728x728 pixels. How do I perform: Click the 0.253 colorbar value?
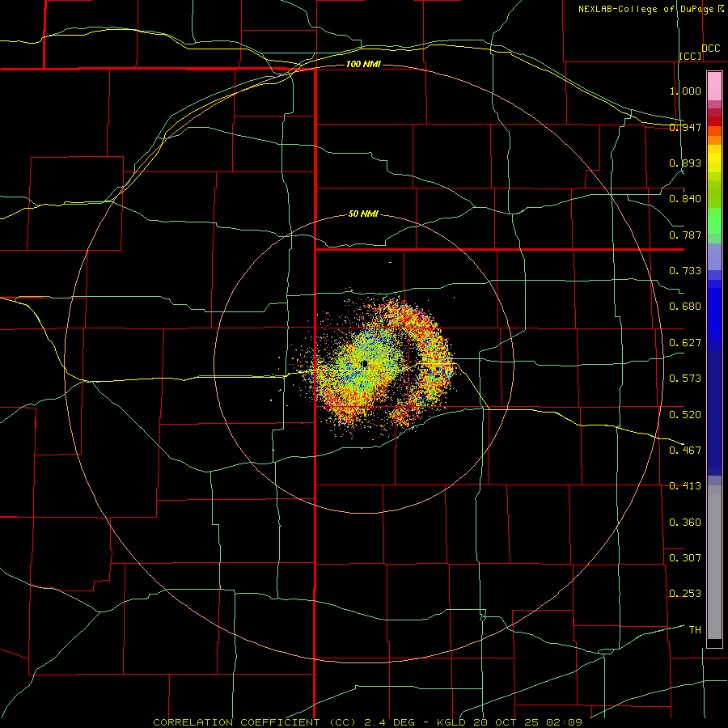pos(685,594)
